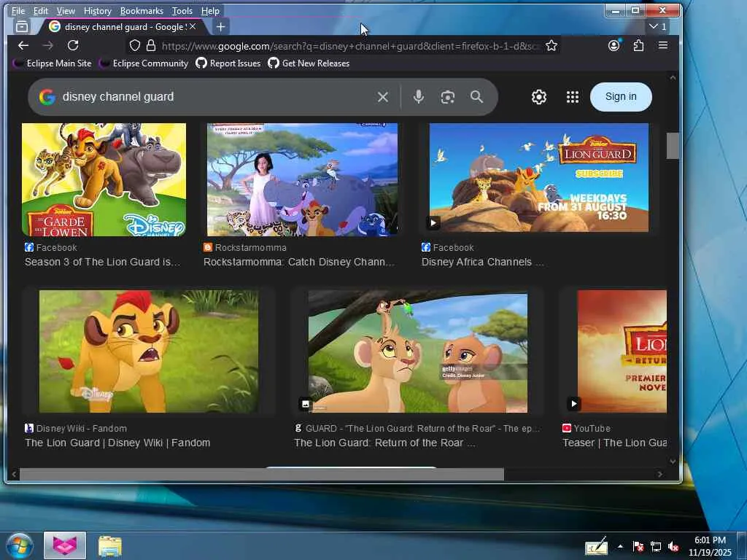
Task: Open 'Rockstarmomma: Catch Disney Chann...' link
Action: click(x=298, y=262)
